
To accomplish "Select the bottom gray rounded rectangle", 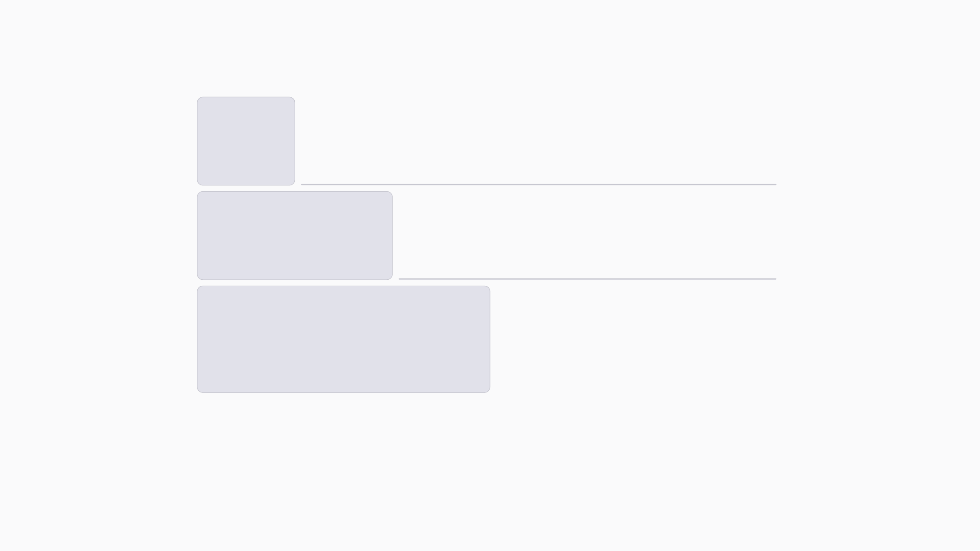I will 343,339.
